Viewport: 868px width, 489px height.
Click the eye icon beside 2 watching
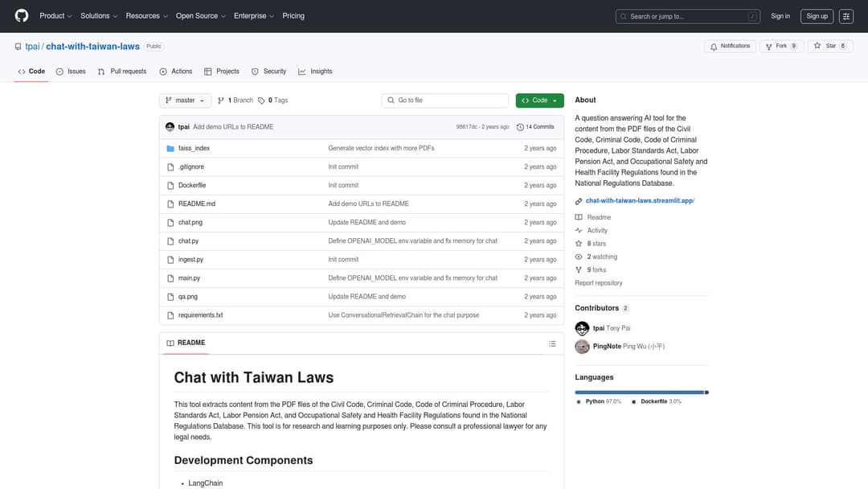click(579, 257)
